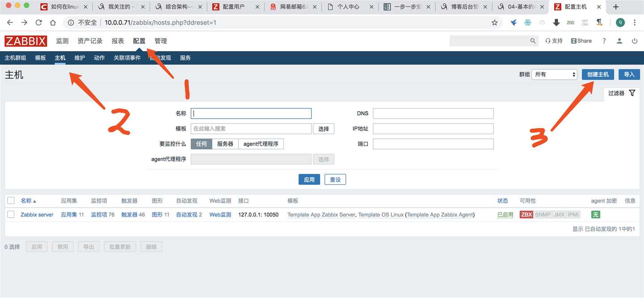Click the paragraph mark extension icon
Viewport: 644px width, 298px height.
599,22
